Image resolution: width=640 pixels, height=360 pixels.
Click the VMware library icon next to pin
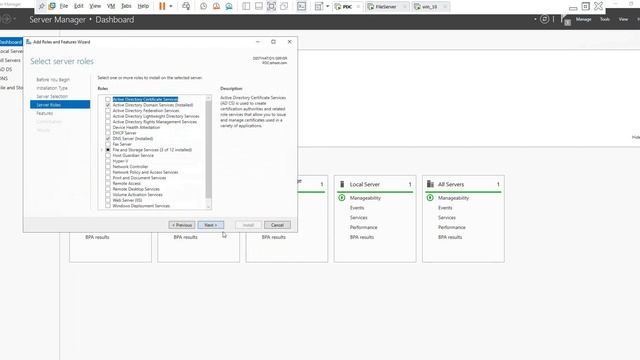52,6
